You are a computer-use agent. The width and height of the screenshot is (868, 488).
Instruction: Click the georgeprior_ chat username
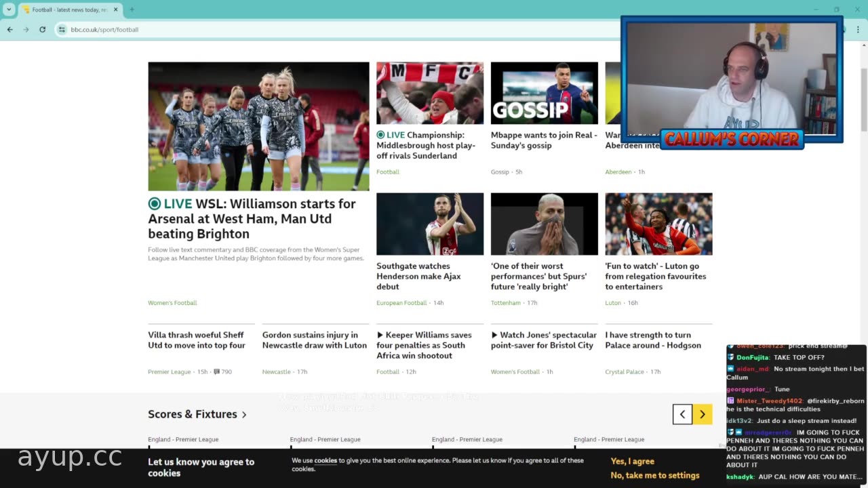coord(748,389)
